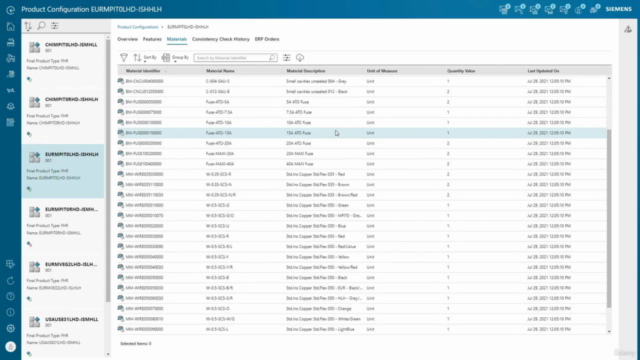Select the Materials tab

coord(177,39)
